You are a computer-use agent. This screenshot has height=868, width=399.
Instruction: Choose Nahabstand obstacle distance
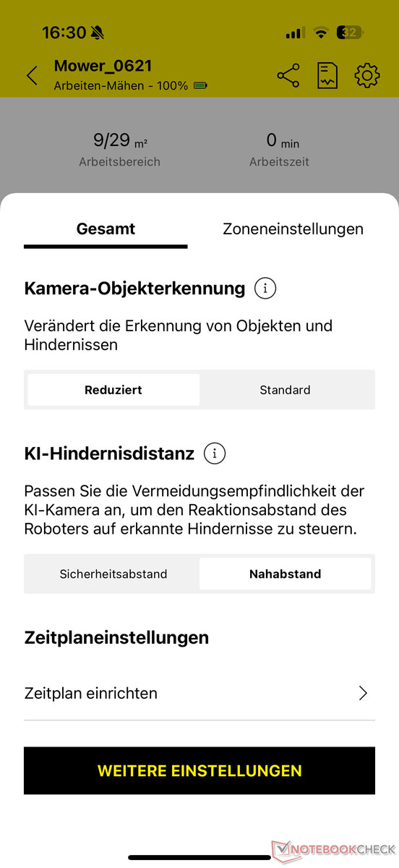[286, 574]
